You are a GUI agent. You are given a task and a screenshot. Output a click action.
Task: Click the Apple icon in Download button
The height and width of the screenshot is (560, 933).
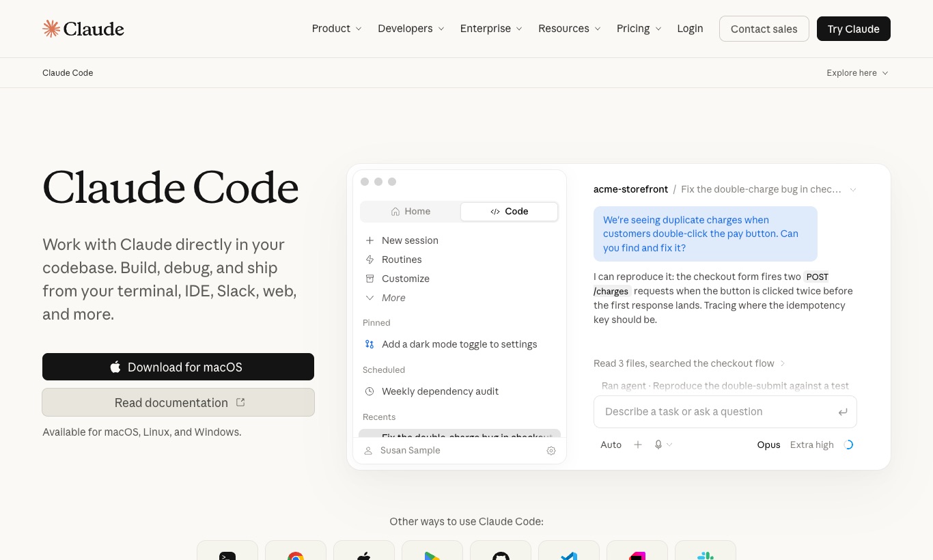115,367
